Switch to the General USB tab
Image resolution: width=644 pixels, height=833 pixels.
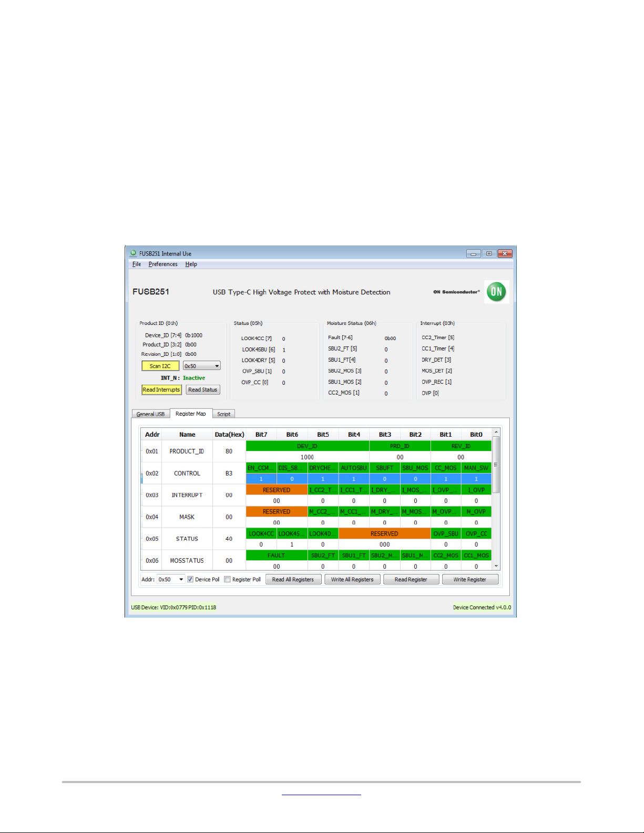[x=150, y=414]
